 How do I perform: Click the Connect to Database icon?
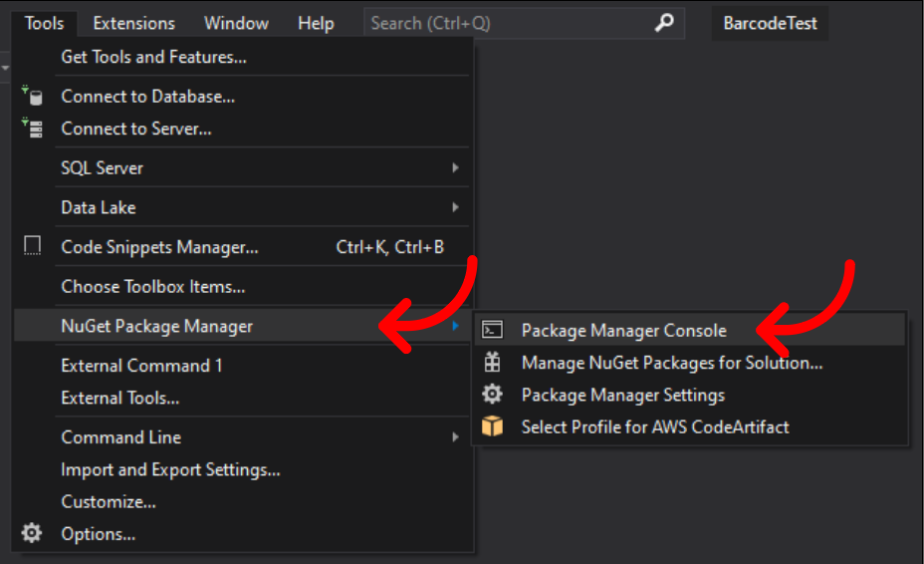(33, 96)
